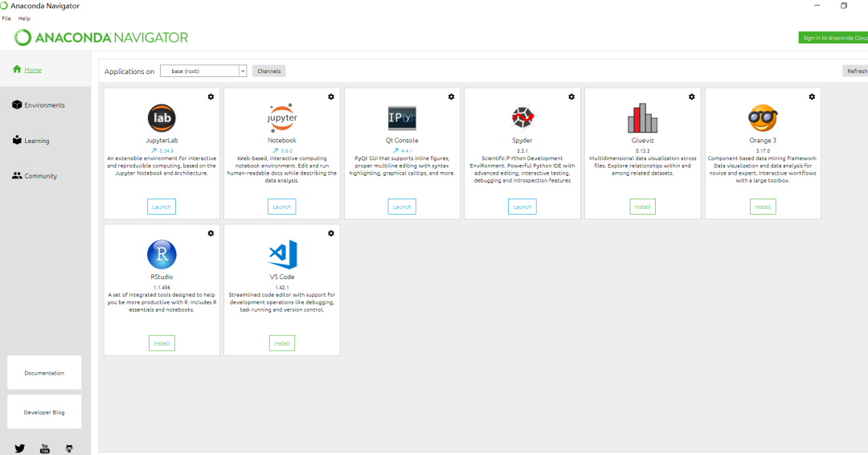
Task: Open the YouTube link icon in sidebar
Action: pos(45,449)
